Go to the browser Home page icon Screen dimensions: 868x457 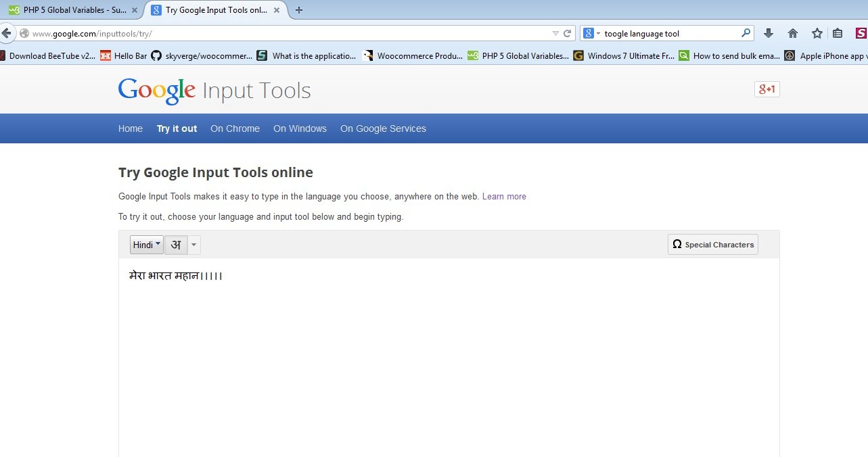(x=793, y=33)
